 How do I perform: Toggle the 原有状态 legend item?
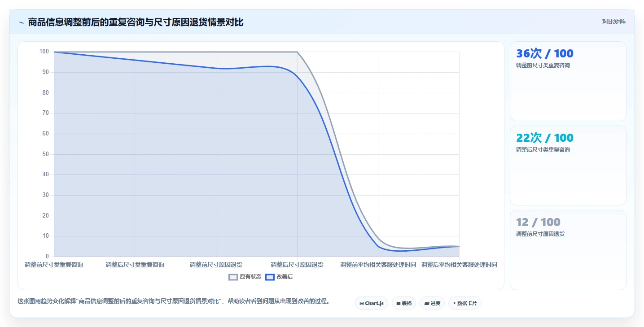(245, 277)
